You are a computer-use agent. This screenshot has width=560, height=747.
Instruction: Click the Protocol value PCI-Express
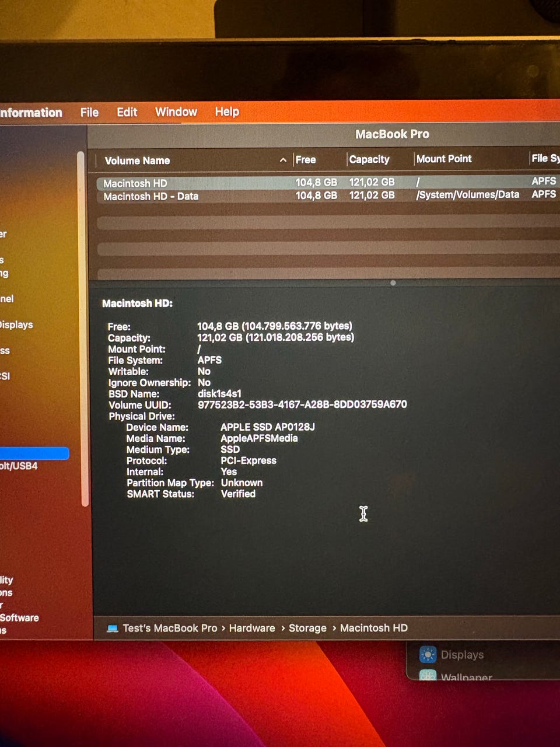click(249, 460)
